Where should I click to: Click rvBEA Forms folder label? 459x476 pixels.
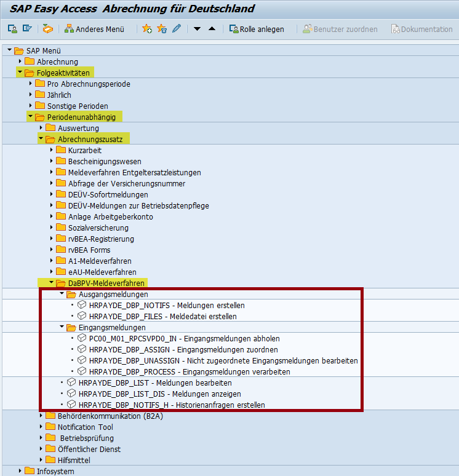point(89,250)
